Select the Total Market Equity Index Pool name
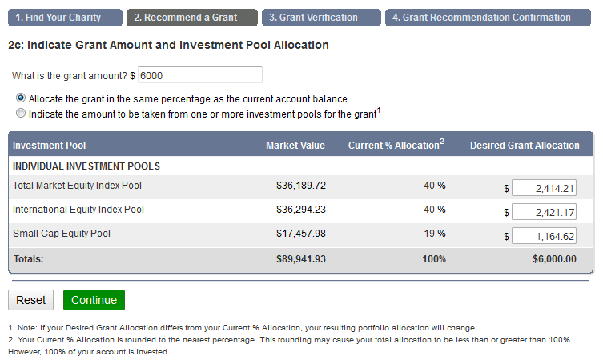This screenshot has width=603, height=364. coord(78,186)
